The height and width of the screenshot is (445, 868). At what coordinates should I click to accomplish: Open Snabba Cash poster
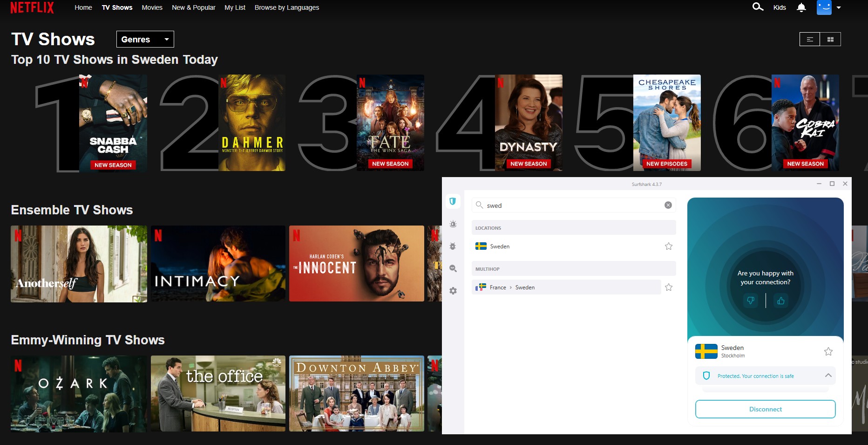click(x=113, y=123)
